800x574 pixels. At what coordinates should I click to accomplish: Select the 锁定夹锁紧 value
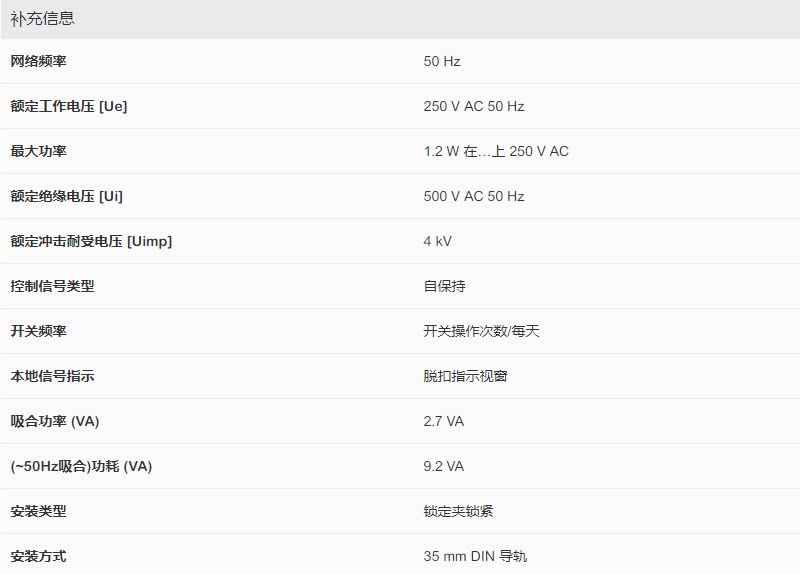[458, 511]
